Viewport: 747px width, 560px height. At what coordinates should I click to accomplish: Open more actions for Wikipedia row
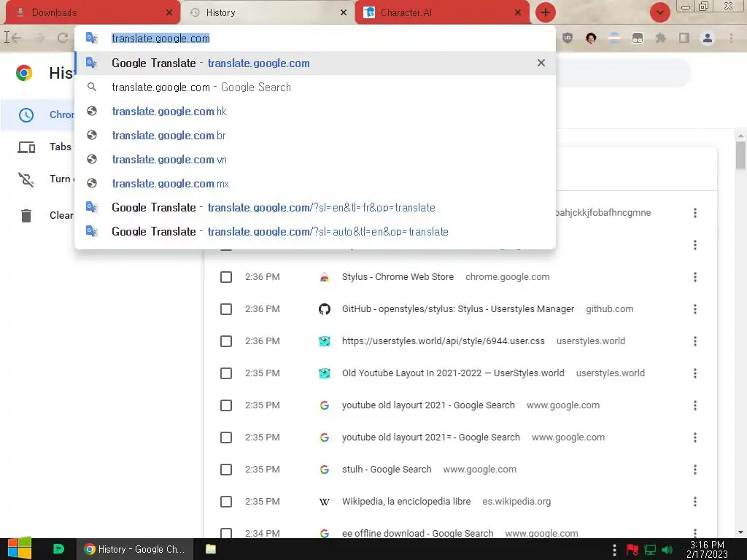click(x=695, y=502)
